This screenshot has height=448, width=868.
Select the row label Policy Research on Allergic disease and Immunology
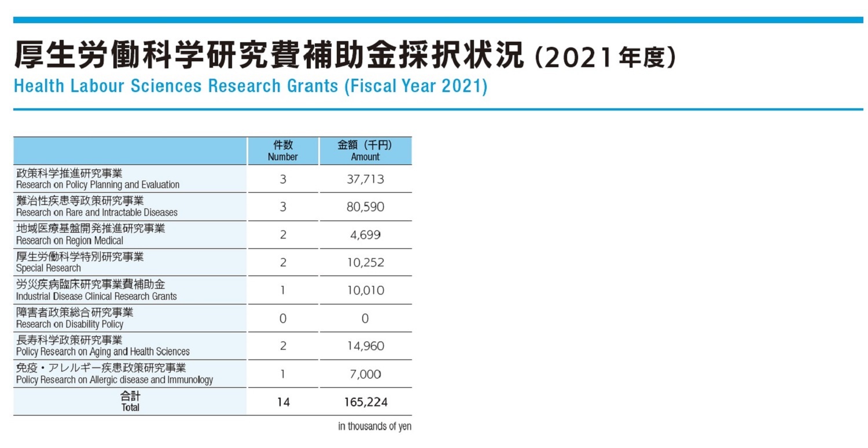[115, 380]
